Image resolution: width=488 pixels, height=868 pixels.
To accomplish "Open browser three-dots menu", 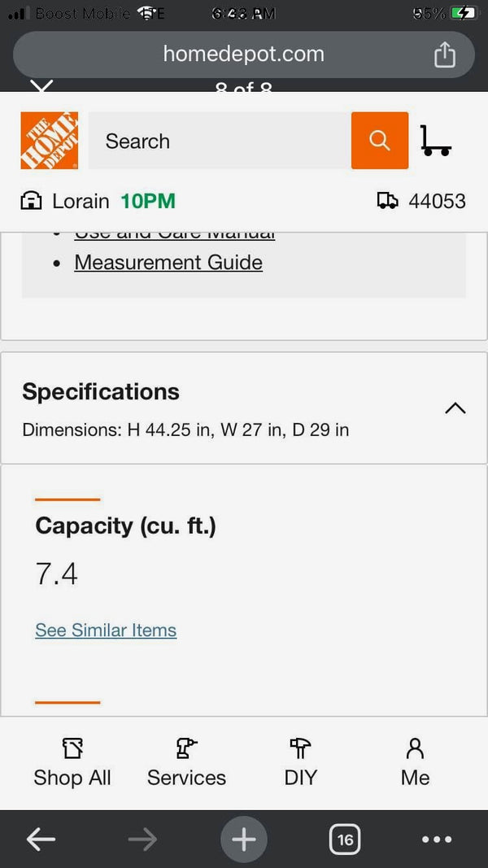I will click(x=437, y=840).
